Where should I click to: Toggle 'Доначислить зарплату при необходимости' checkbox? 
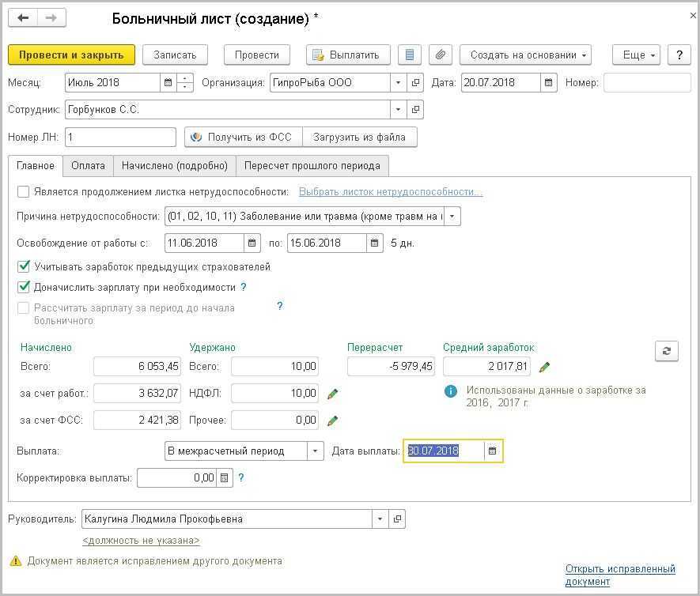tap(24, 287)
